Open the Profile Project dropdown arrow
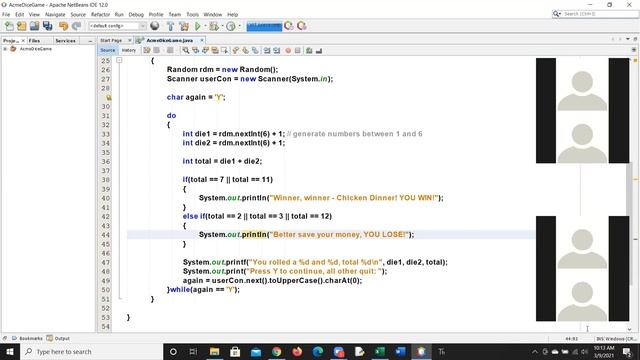The image size is (640, 360). (239, 26)
